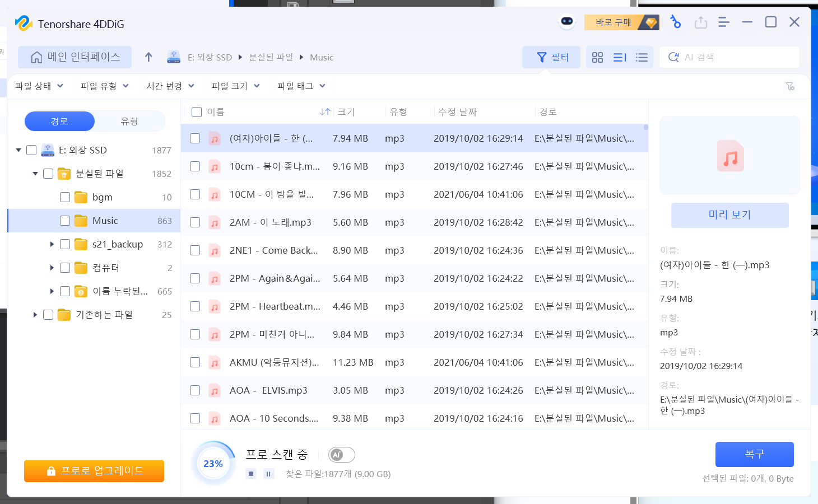The width and height of the screenshot is (818, 504).
Task: Open the 시간 변경 filter dropdown
Action: [x=170, y=86]
